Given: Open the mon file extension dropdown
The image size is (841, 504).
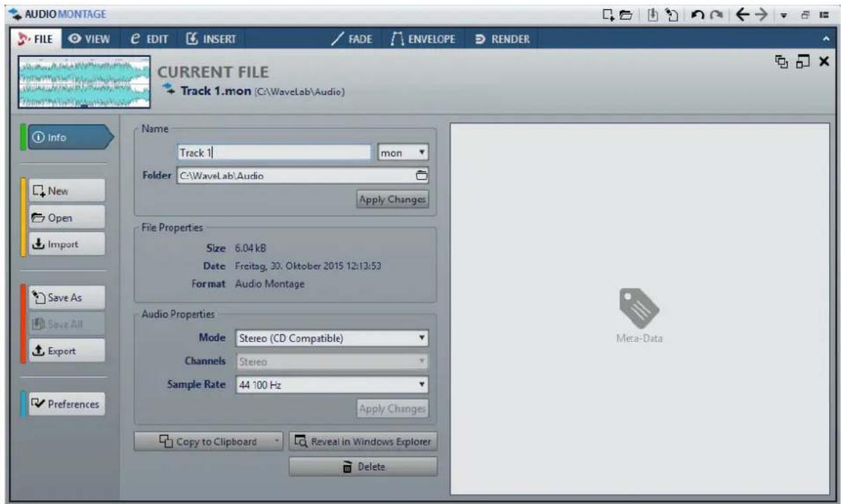Looking at the screenshot, I should (402, 153).
